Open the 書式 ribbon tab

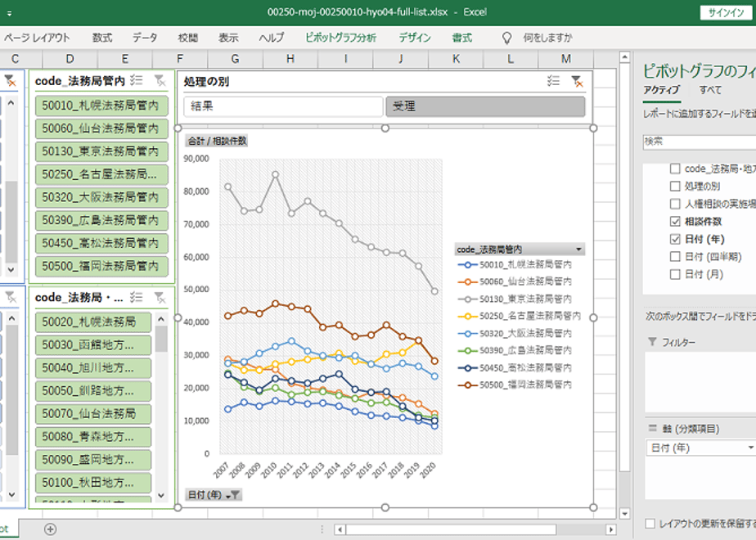[x=461, y=38]
